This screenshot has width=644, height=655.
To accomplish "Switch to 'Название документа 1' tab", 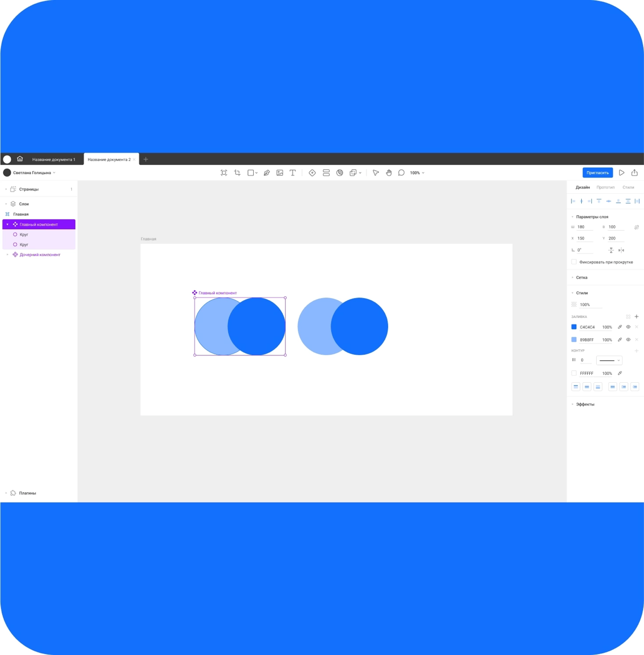I will point(54,159).
